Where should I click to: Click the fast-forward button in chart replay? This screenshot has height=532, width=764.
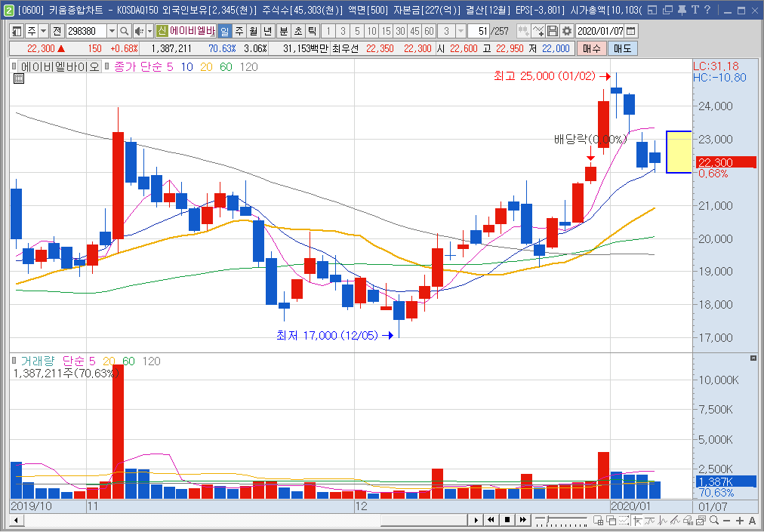523,520
